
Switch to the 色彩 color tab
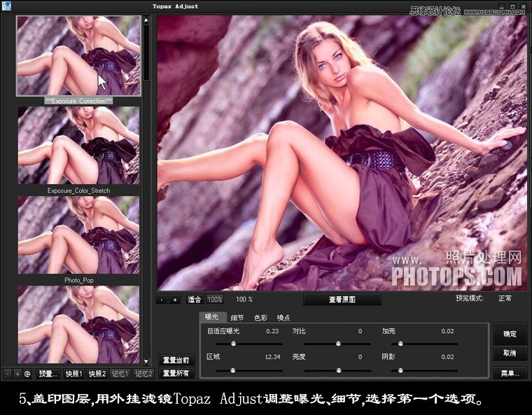(x=260, y=318)
